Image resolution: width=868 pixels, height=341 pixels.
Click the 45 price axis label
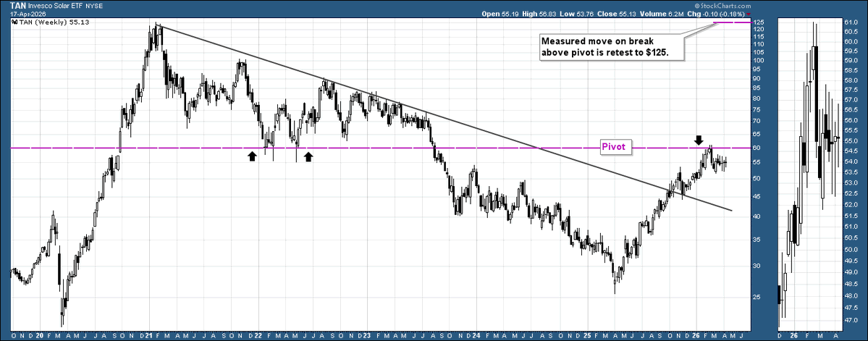pos(757,196)
